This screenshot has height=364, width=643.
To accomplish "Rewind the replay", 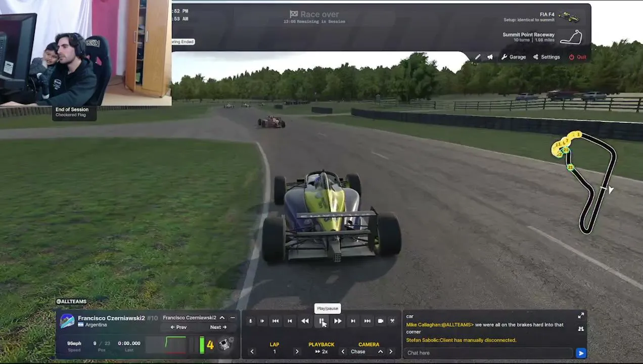I will pyautogui.click(x=305, y=321).
